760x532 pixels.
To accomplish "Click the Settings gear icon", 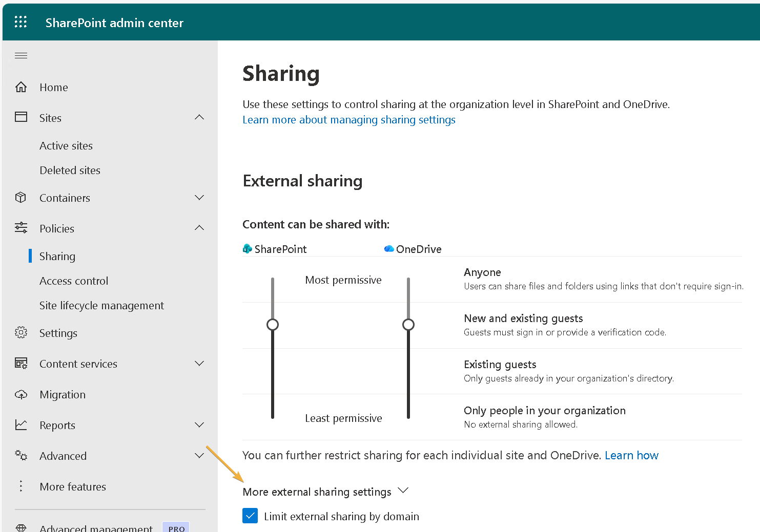I will (21, 333).
